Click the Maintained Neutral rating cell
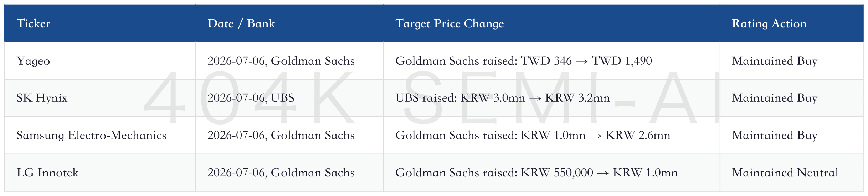The image size is (868, 196). 792,173
